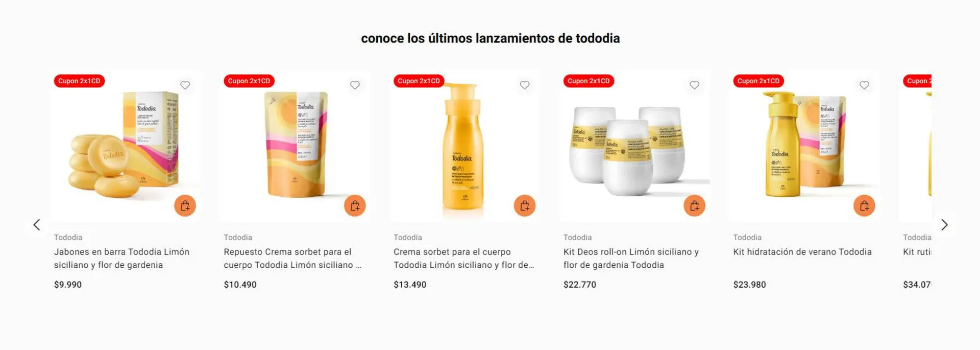The image size is (980, 350).
Task: Add Kit Deos roll-on to bag
Action: coord(694,206)
